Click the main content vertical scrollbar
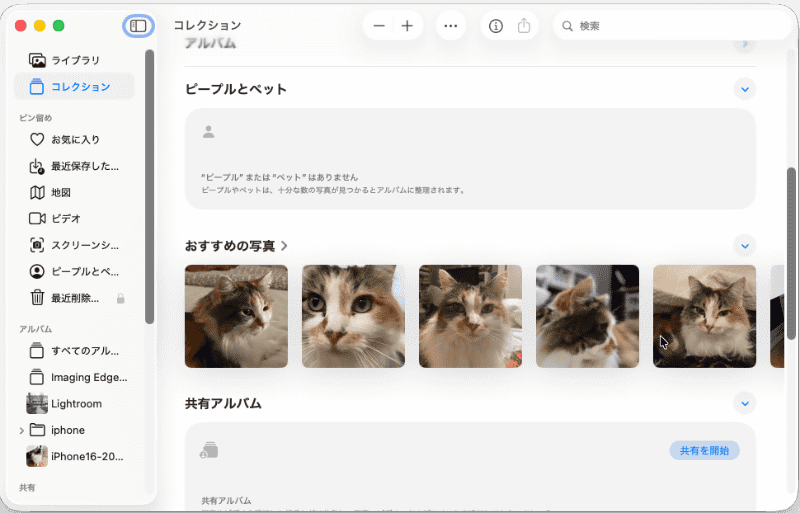The image size is (800, 513). 791,253
